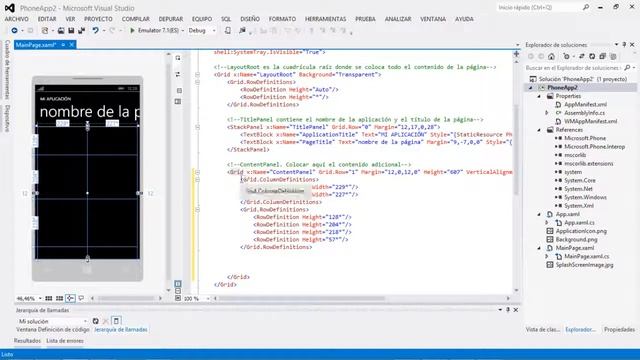Open the PROYECTO menu
Viewport: 640px width, 360px height.
pyautogui.click(x=98, y=19)
